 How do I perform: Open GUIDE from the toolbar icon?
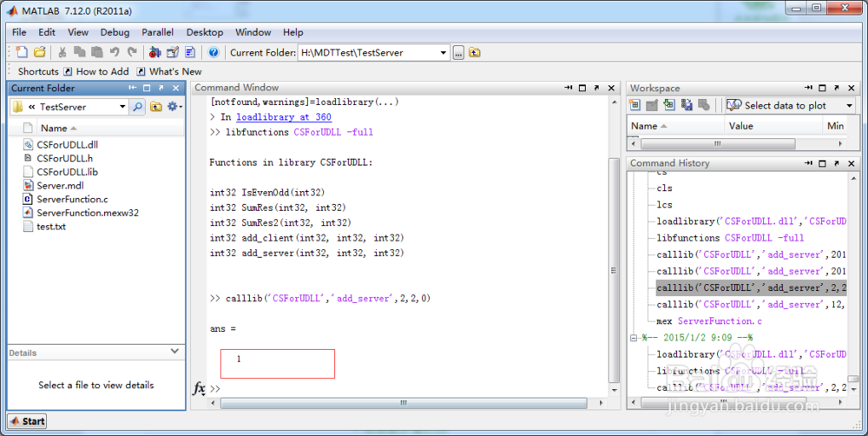[x=173, y=52]
